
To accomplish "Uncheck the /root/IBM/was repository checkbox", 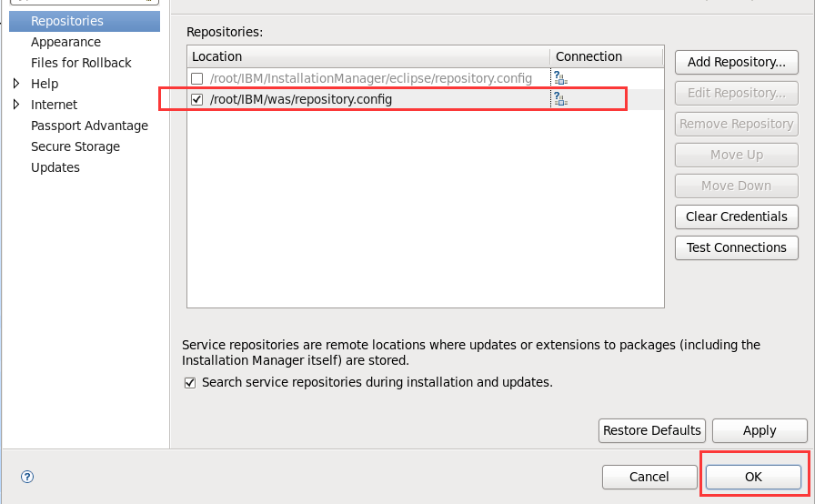I will coord(197,99).
